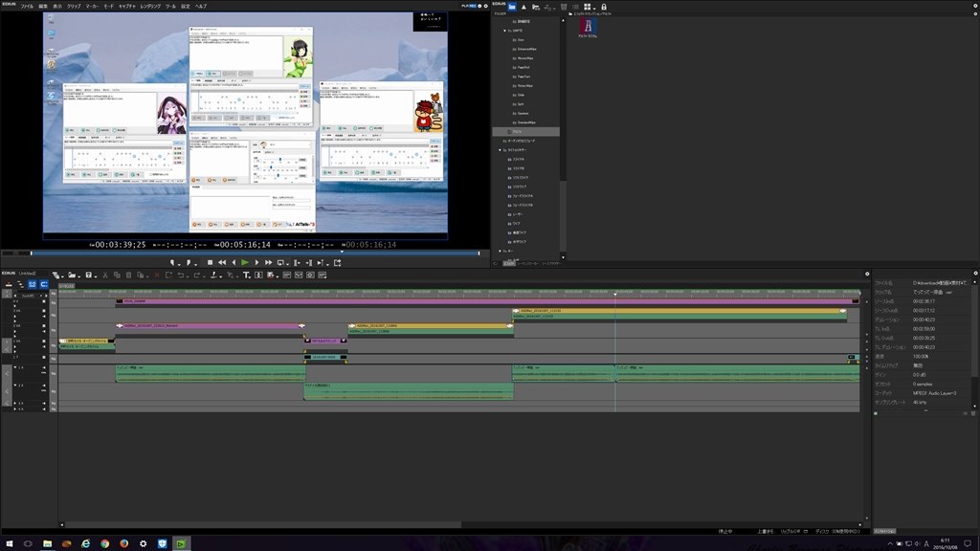This screenshot has height=551, width=980.
Task: Click the copy icon in timeline toolbar
Action: pyautogui.click(x=117, y=275)
